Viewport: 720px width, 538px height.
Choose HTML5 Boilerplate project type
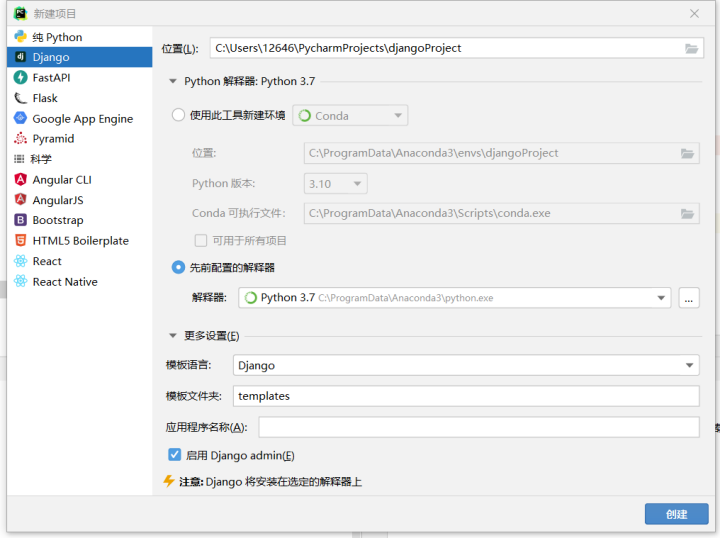(79, 241)
